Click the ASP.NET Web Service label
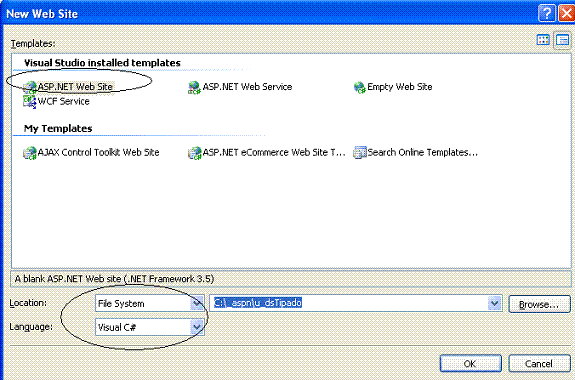575x380 pixels. pos(248,87)
